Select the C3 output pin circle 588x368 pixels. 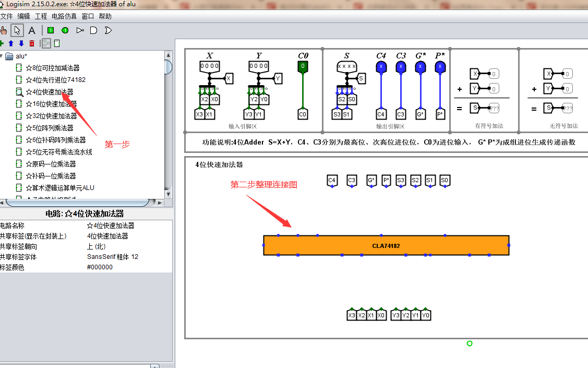pos(401,67)
